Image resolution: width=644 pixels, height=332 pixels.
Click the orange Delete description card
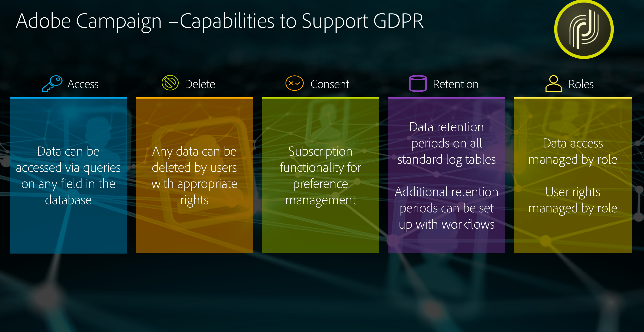pyautogui.click(x=195, y=175)
